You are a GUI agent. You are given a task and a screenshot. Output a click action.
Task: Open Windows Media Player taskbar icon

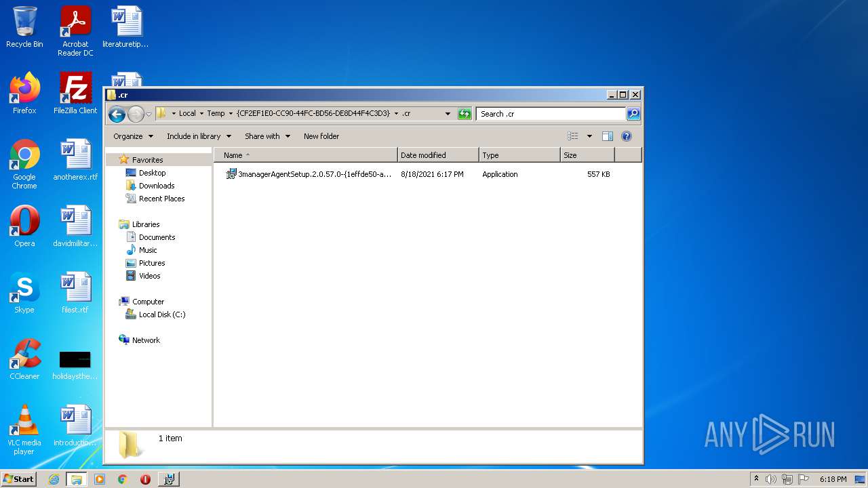(100, 479)
